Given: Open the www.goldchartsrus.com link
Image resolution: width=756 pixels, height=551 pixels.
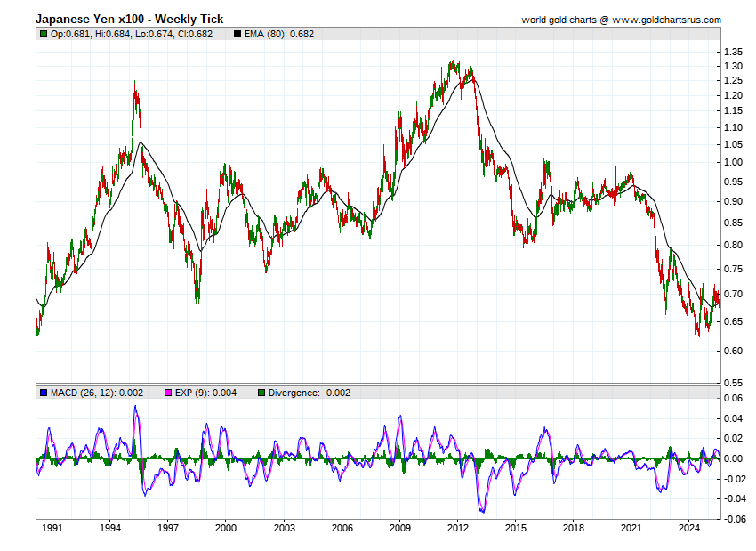Looking at the screenshot, I should pos(665,20).
